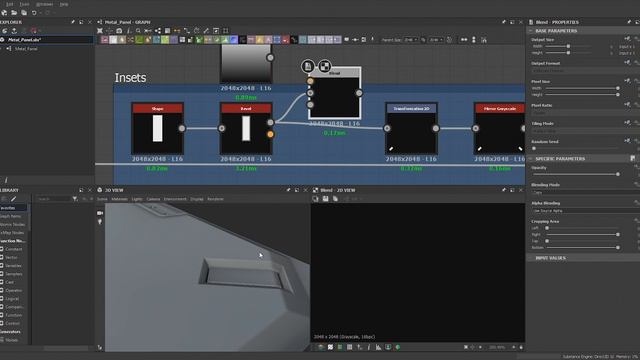Add a Text node with the A icon
The height and width of the screenshot is (360, 640).
(268, 40)
